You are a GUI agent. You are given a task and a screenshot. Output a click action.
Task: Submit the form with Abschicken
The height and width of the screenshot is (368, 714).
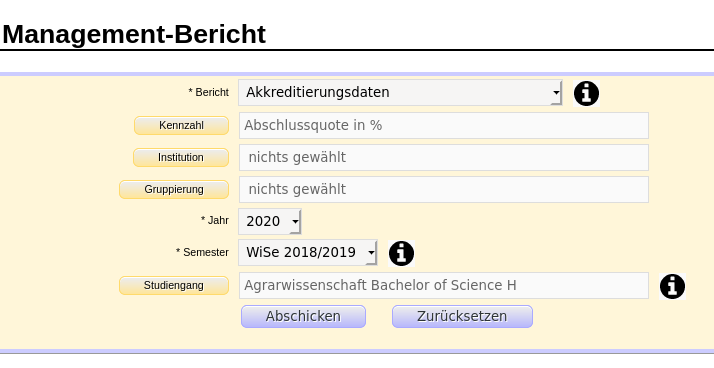[303, 317]
